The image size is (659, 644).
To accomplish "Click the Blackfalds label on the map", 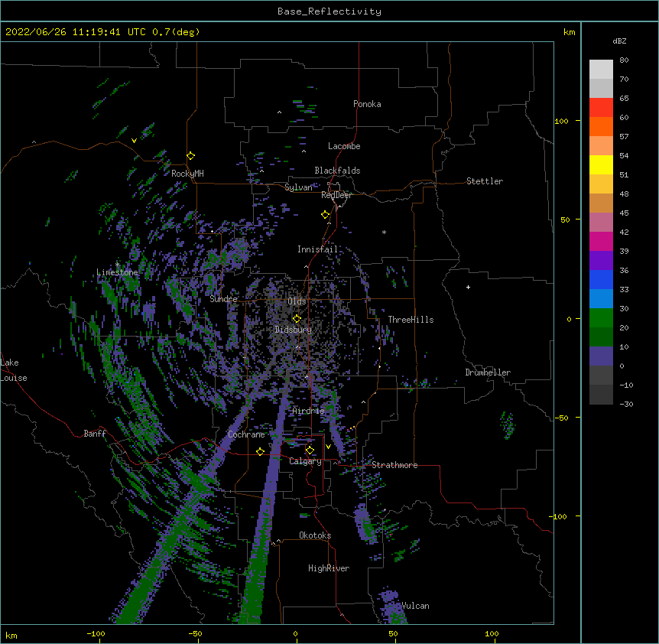I will [x=337, y=171].
